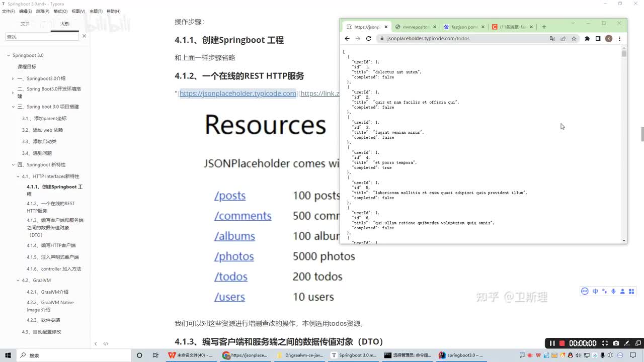Viewport: 644px width, 362px height.
Task: Click the /photos resource link
Action: point(234,256)
